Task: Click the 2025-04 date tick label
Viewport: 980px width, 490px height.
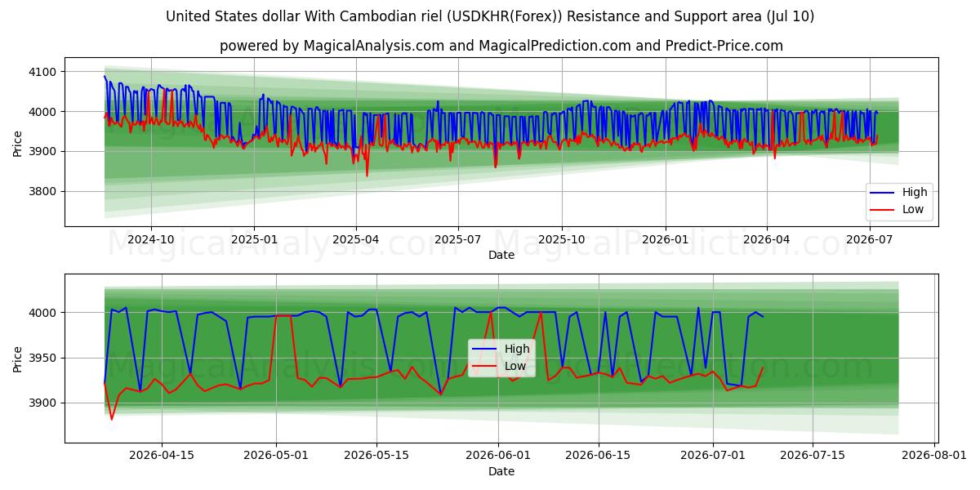Action: click(355, 239)
